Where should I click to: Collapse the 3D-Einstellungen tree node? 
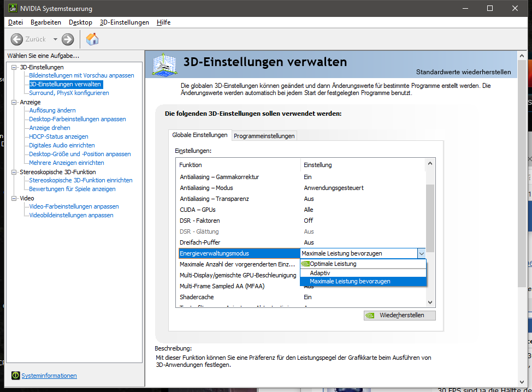pos(14,67)
